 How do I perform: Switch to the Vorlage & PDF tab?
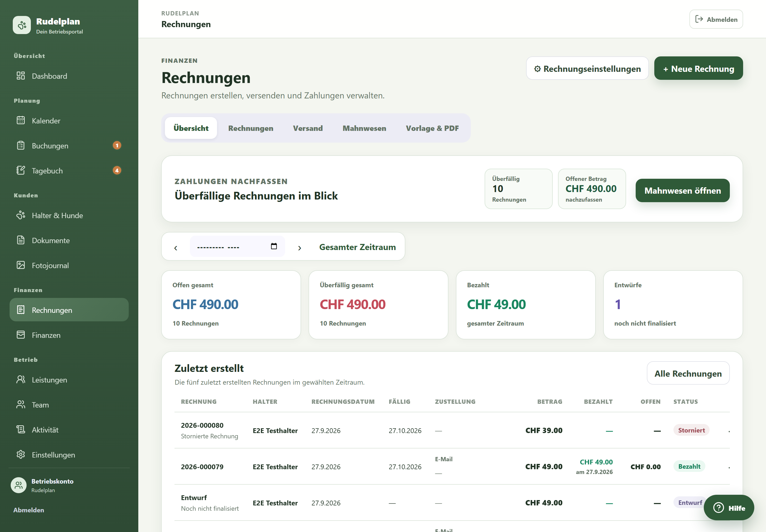pos(432,128)
